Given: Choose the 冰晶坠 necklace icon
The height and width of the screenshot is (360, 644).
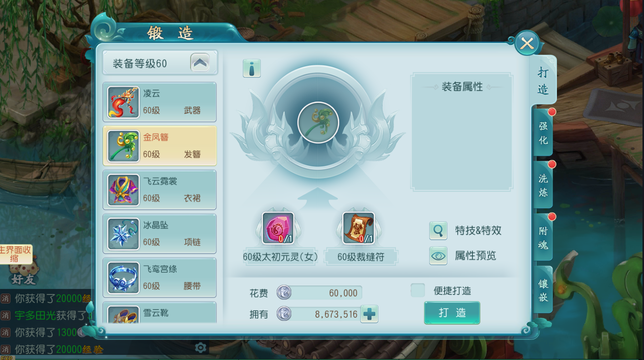Looking at the screenshot, I should point(123,234).
